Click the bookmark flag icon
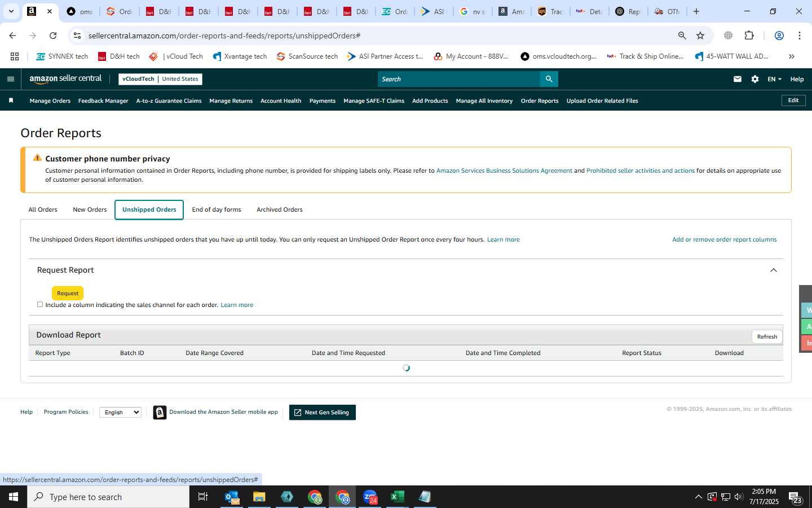Image resolution: width=812 pixels, height=508 pixels. [x=11, y=100]
